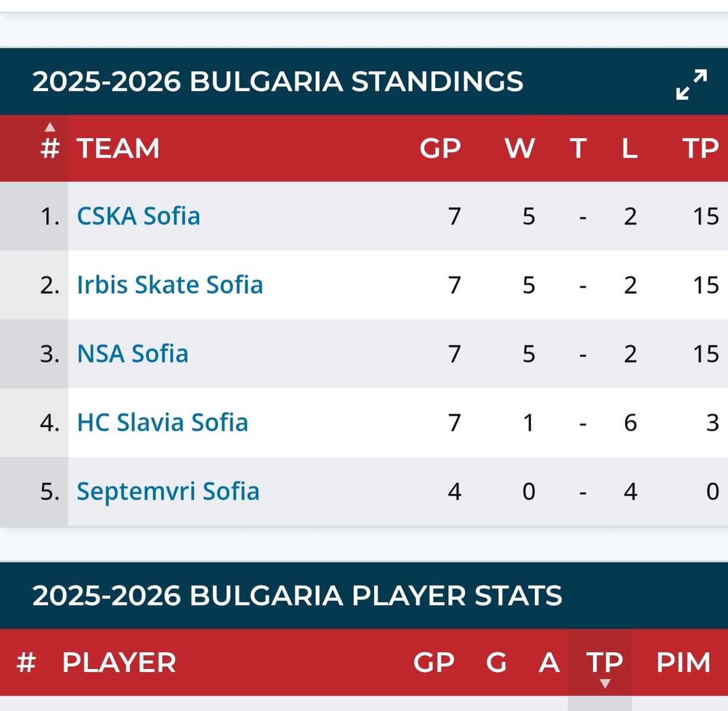Viewport: 728px width, 711px height.
Task: Open the Irbis Skate Sofia team link
Action: tap(170, 285)
